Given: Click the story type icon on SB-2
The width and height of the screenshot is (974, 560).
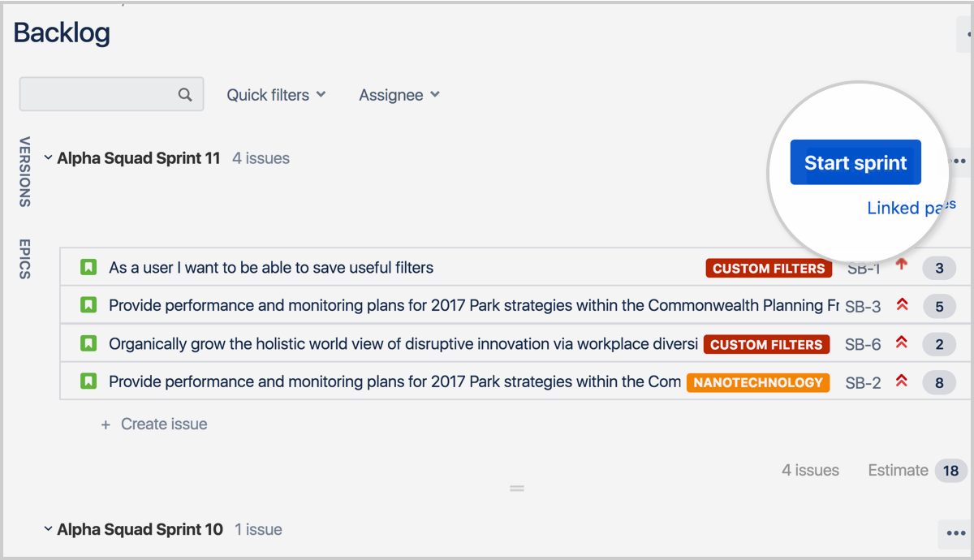Looking at the screenshot, I should pyautogui.click(x=88, y=381).
